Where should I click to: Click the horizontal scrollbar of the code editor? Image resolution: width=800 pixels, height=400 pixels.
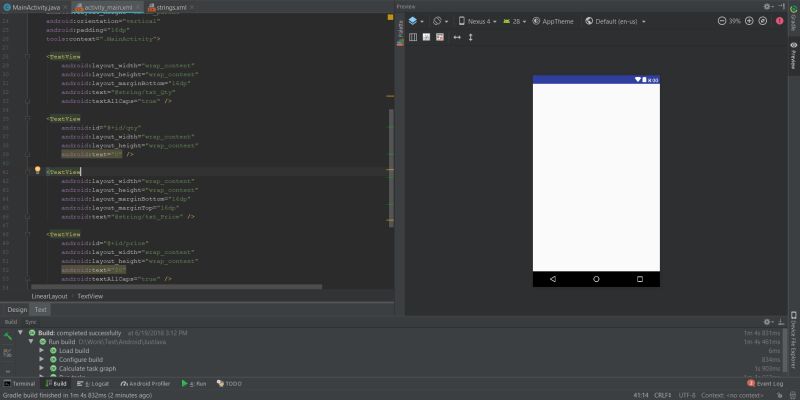click(x=177, y=287)
